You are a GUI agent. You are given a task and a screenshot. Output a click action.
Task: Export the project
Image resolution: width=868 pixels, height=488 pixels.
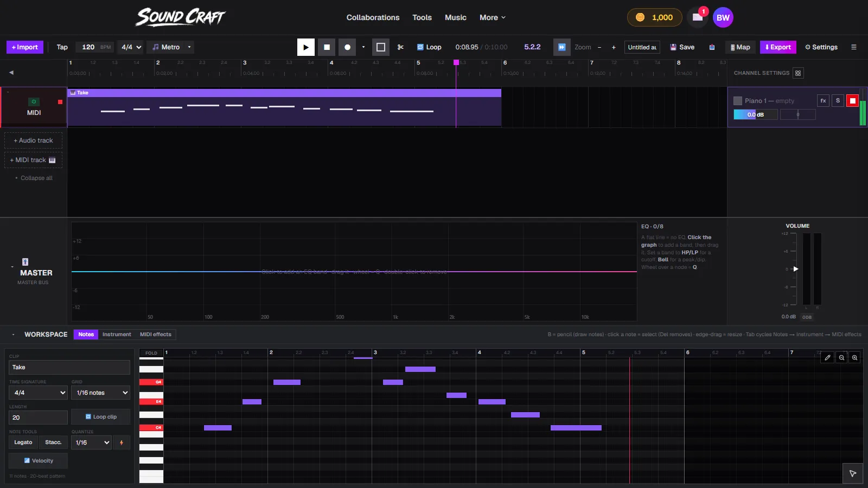click(x=778, y=47)
